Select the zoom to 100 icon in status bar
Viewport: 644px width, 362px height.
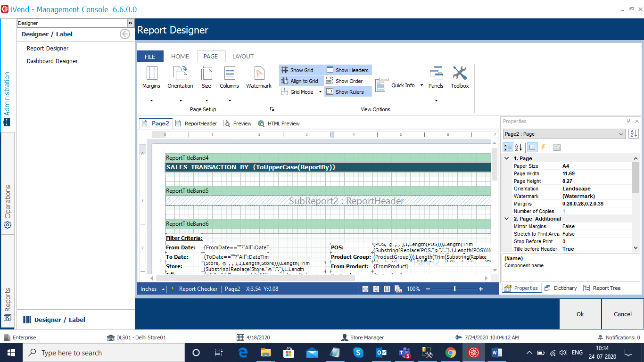(398, 289)
